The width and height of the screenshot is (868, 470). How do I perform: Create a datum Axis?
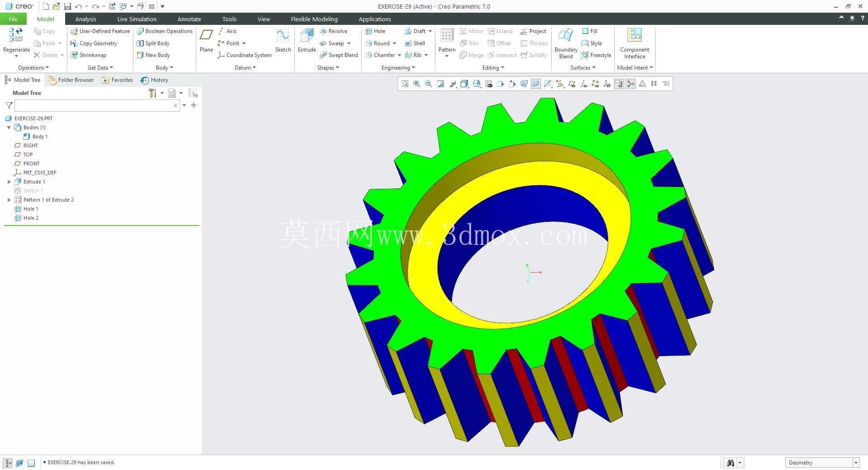click(x=227, y=31)
